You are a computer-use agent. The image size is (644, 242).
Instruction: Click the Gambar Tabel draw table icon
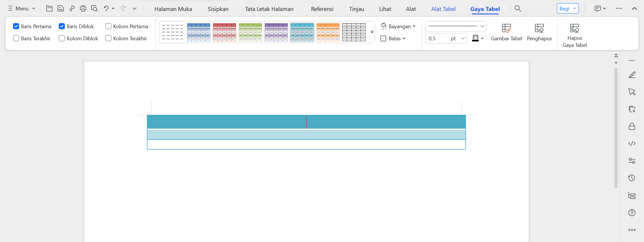506,28
